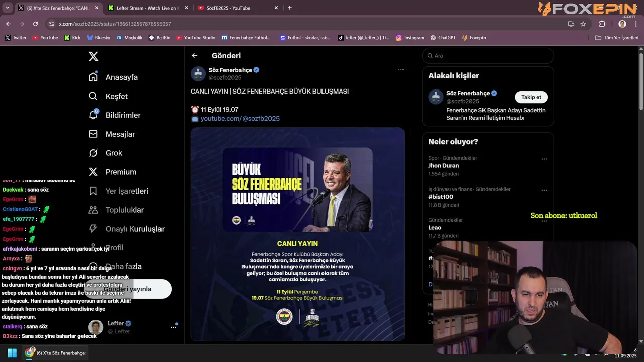Click install app icon in address bar
Screen dimensions: 644x362
(x=571, y=24)
